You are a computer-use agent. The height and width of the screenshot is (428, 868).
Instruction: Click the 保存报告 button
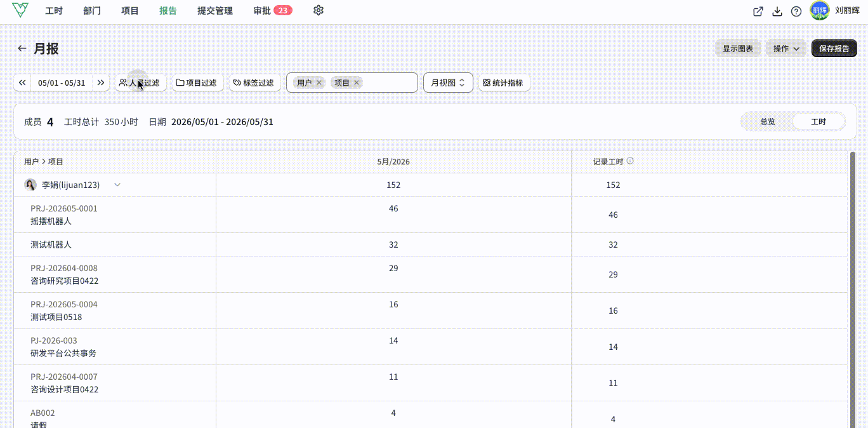coord(834,48)
